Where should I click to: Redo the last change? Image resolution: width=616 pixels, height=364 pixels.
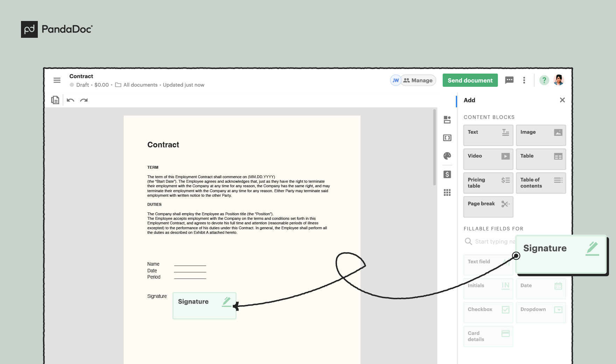tap(84, 100)
